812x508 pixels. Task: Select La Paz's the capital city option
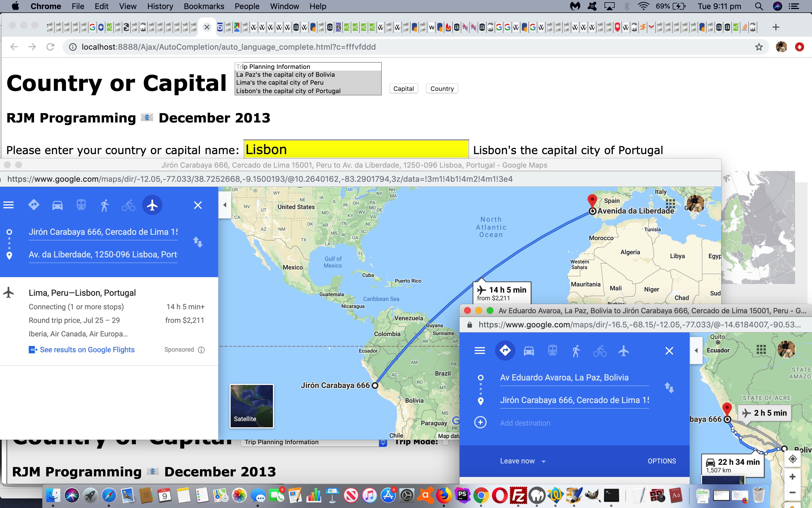point(308,75)
